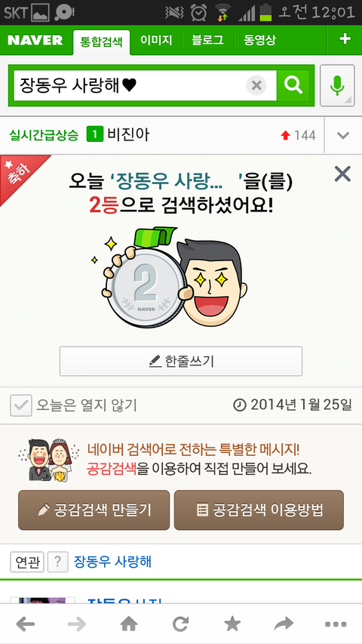Open the home icon in the bottom bar
362x644 pixels.
pyautogui.click(x=128, y=624)
